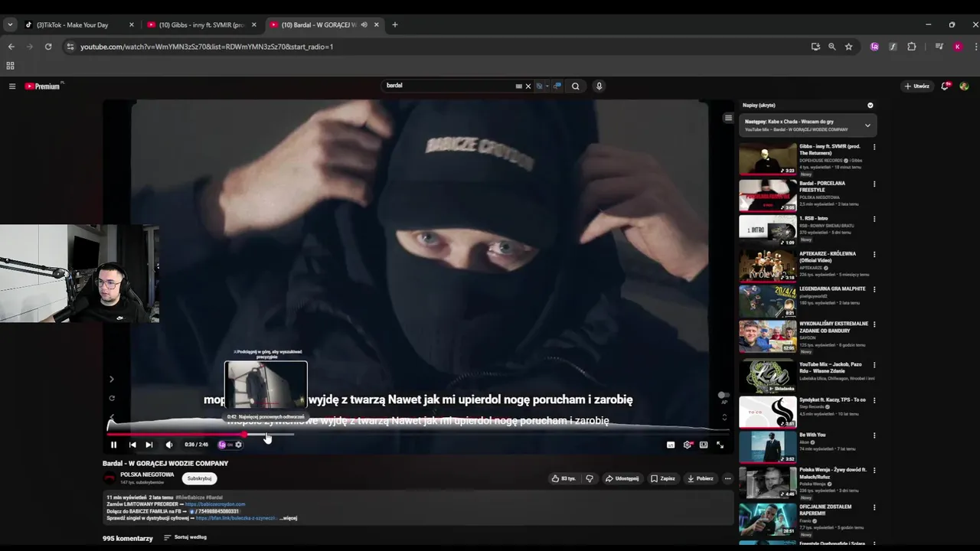Open YouTube hamburger guide menu
This screenshot has height=551, width=980.
tap(12, 86)
